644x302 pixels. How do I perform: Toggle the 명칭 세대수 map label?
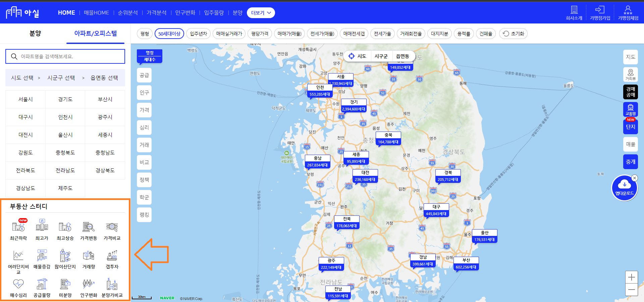(150, 56)
